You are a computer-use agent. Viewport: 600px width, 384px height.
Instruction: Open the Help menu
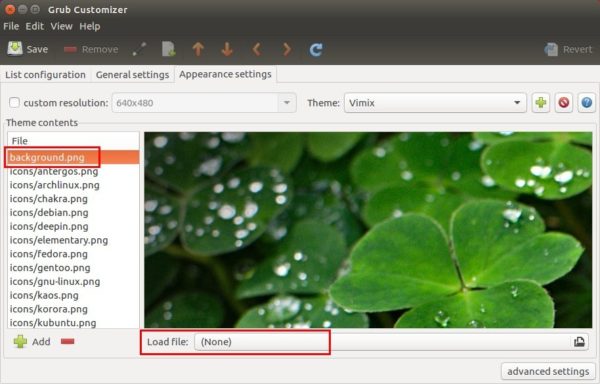[90, 26]
